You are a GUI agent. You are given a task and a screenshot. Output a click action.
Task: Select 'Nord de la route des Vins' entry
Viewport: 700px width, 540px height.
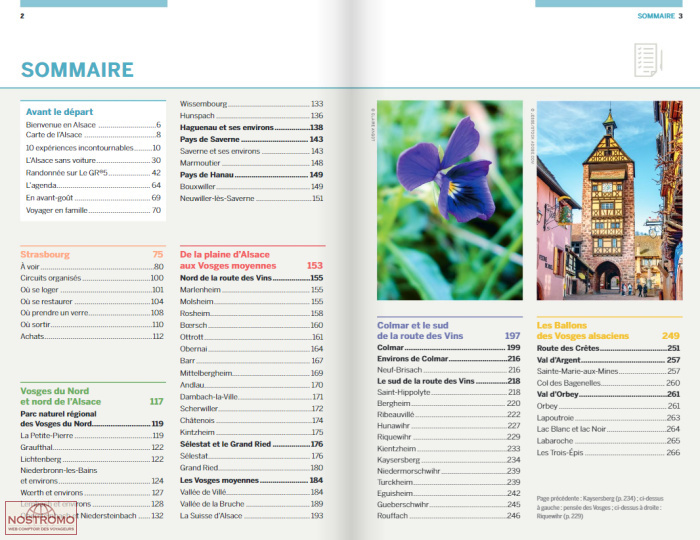(x=251, y=278)
